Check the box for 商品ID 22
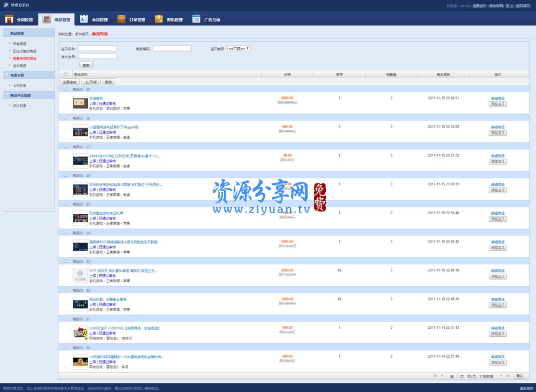Image resolution: width=536 pixels, height=392 pixels. coord(65,290)
